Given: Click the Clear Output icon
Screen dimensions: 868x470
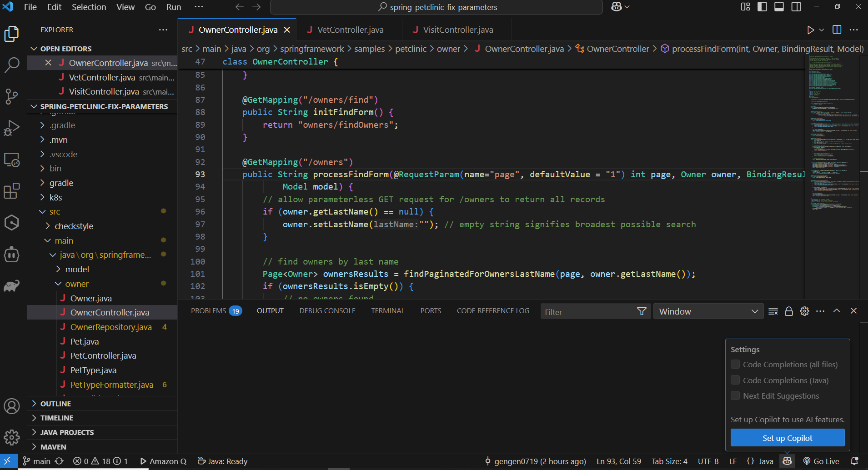Looking at the screenshot, I should (x=773, y=311).
